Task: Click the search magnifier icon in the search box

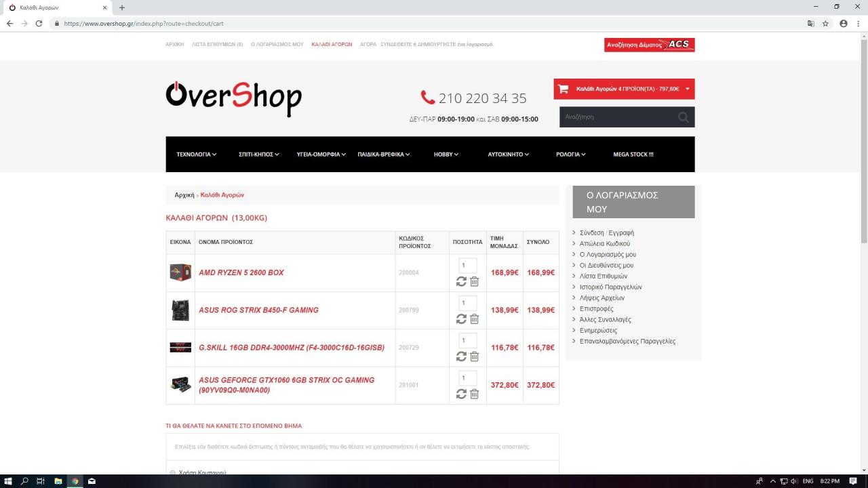Action: pyautogui.click(x=683, y=117)
